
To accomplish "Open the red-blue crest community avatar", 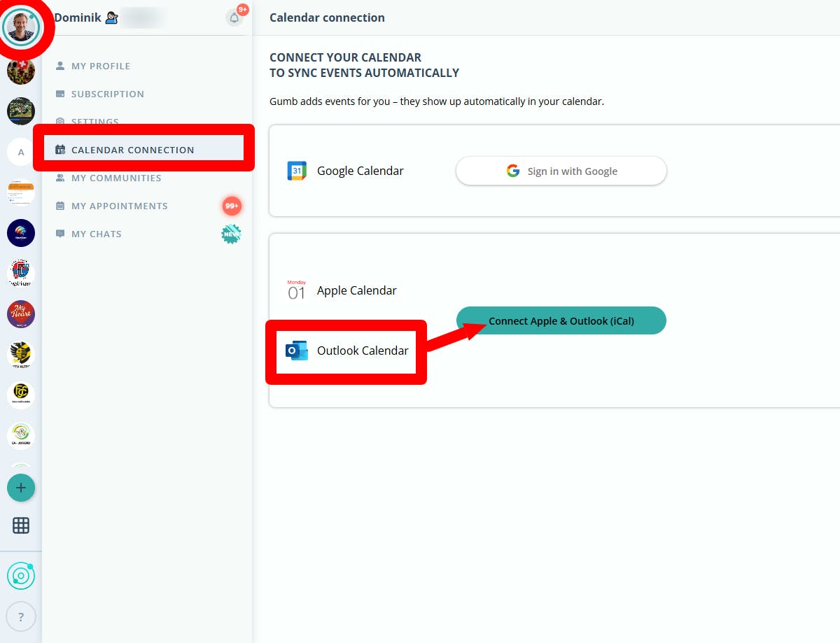I will (21, 274).
